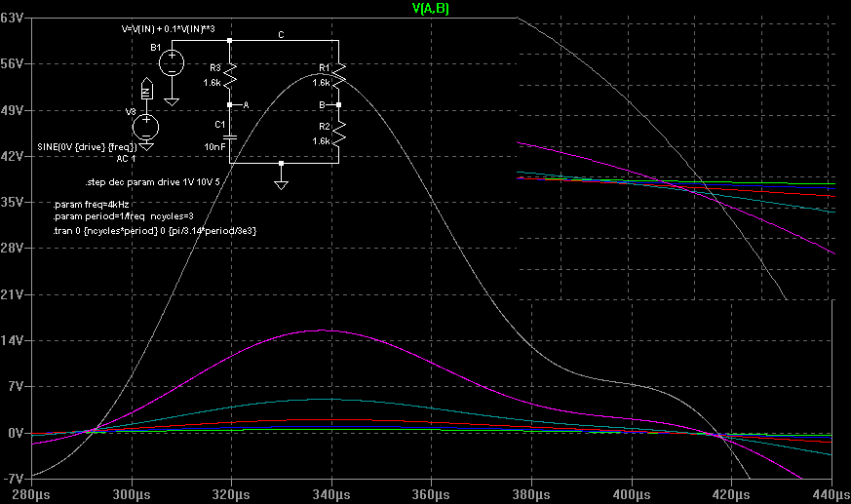This screenshot has height=504, width=851.
Task: Click the 28V vertical axis label
Action: pyautogui.click(x=12, y=248)
